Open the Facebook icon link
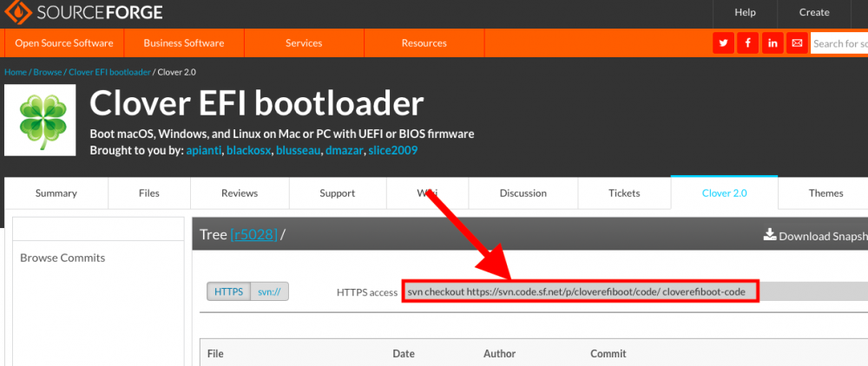Viewport: 868px width, 366px height. [748, 43]
